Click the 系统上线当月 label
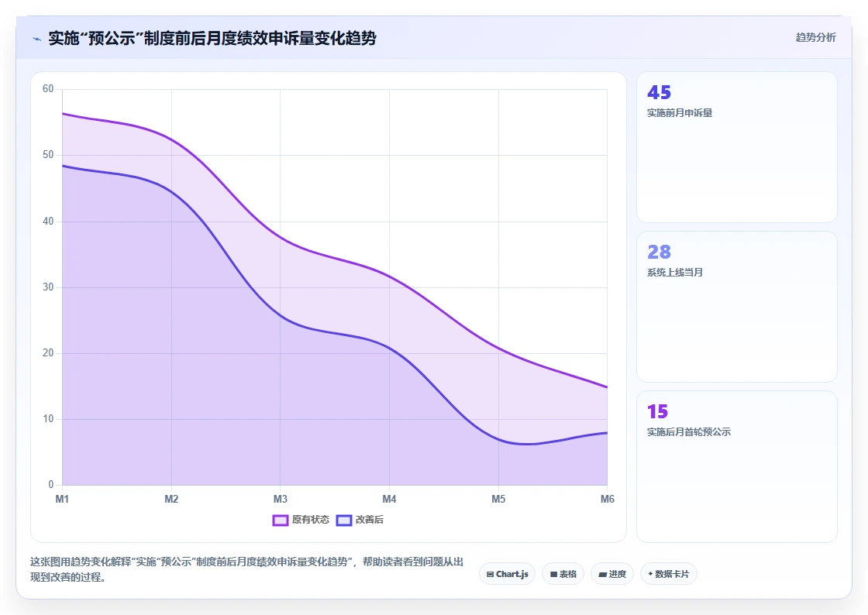Viewport: 868px width, 615px height. (675, 272)
